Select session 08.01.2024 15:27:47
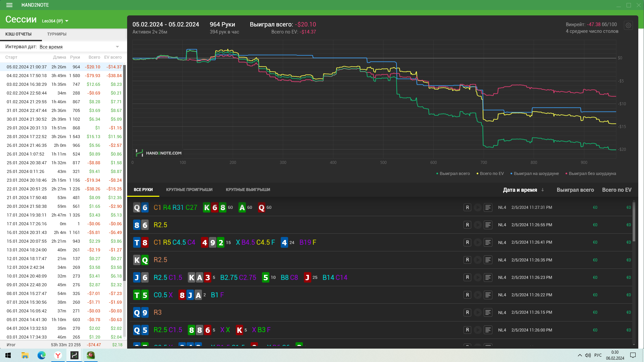This screenshot has width=644, height=362. 62,294
